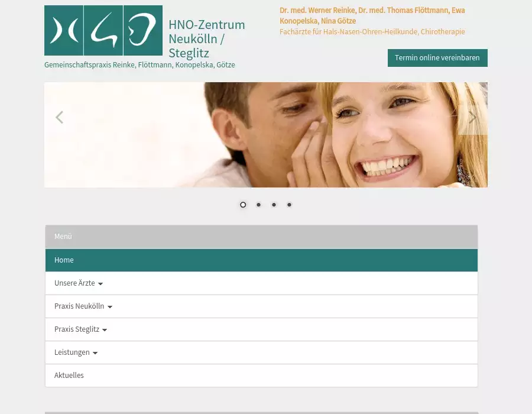Click the whispering couple banner image
The height and width of the screenshot is (414, 532).
266,135
